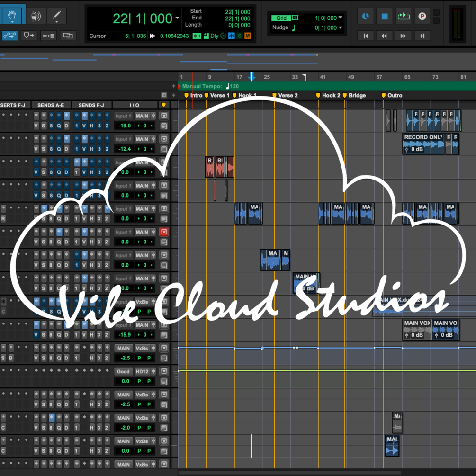
Task: Click the plus icon on the Markers ruler
Action: 174,95
